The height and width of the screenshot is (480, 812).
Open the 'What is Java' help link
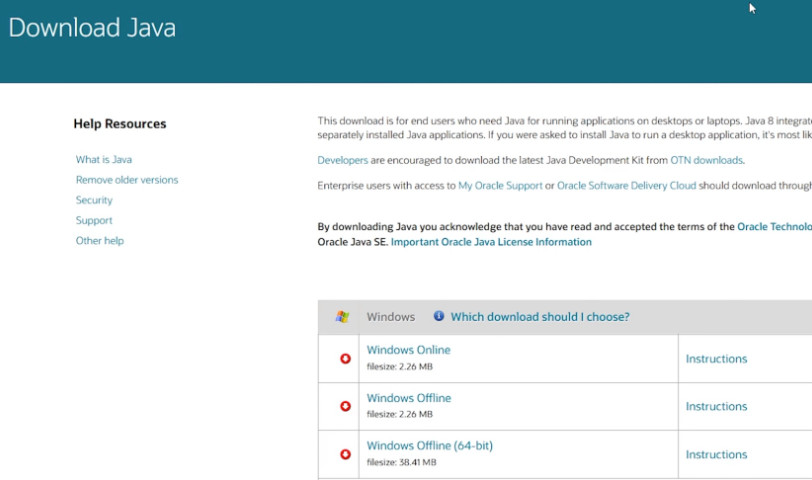[103, 160]
